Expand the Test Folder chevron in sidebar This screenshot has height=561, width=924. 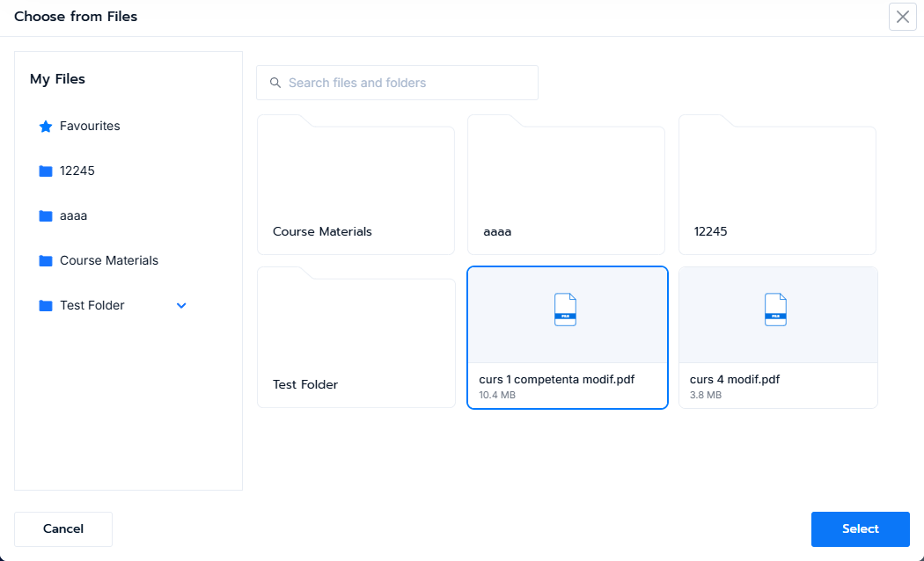(x=181, y=305)
